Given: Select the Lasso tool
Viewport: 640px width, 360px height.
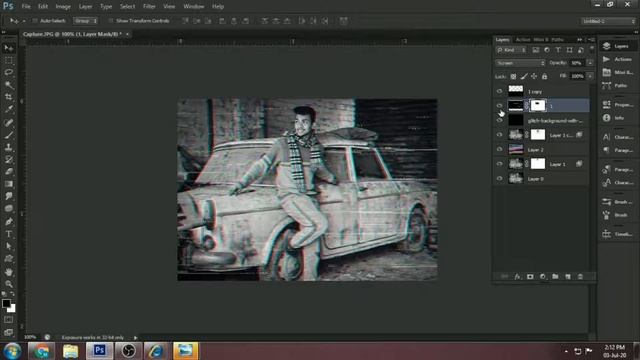Looking at the screenshot, I should 9,72.
